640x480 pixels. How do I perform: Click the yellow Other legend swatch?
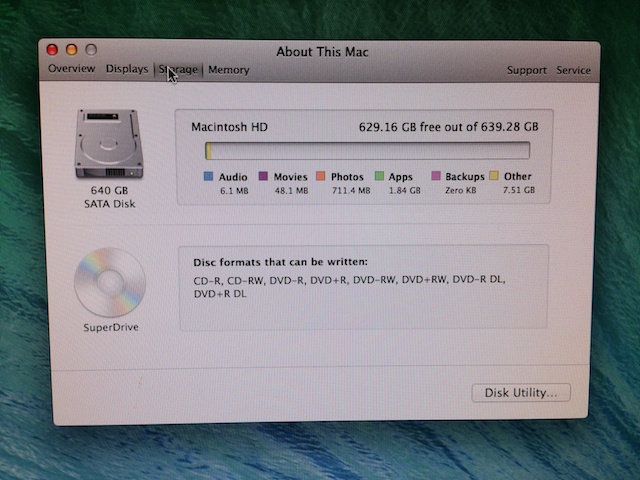[x=494, y=177]
